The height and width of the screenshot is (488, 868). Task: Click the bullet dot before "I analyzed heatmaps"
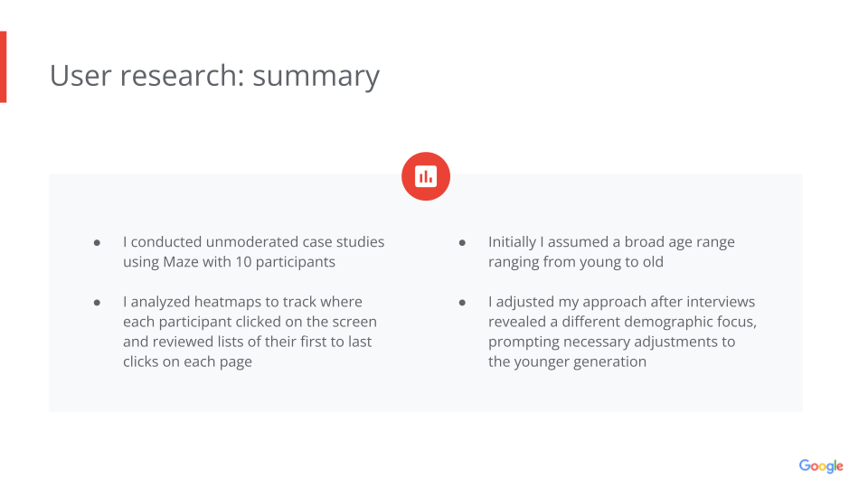[x=97, y=303]
